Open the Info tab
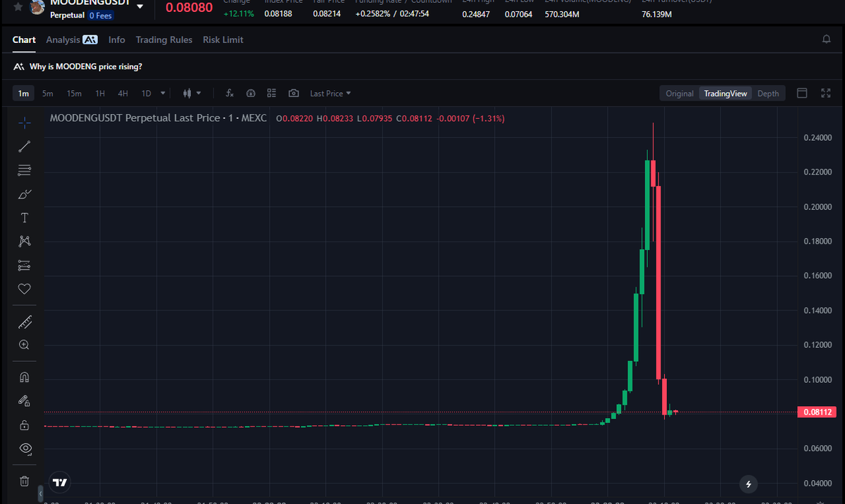This screenshot has height=504, width=845. tap(116, 40)
